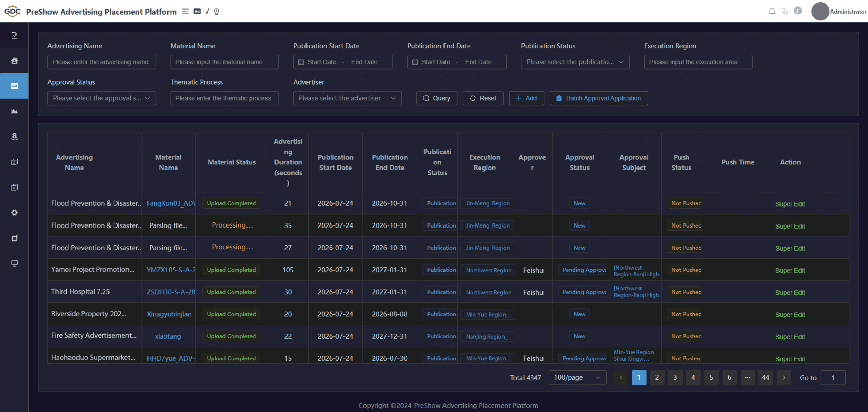Jump to last page 44

(765, 377)
